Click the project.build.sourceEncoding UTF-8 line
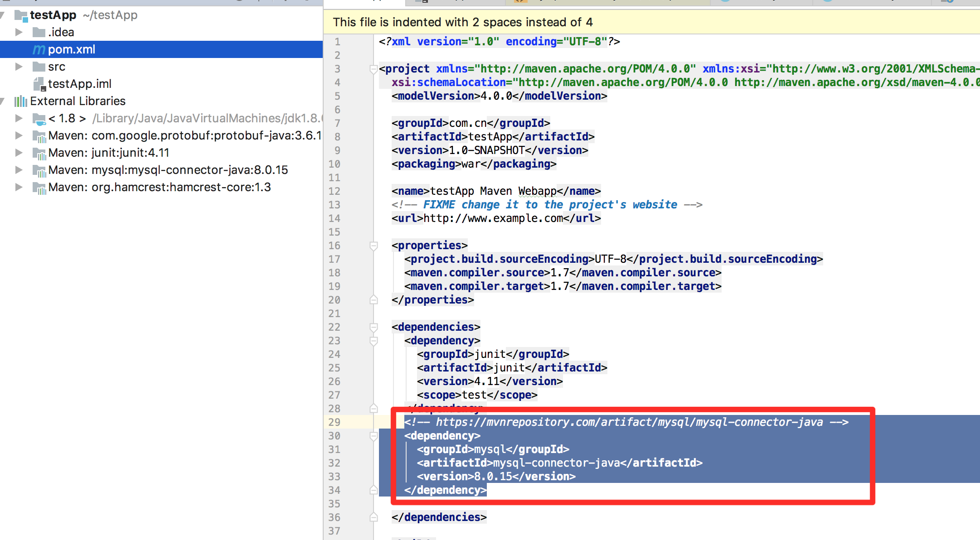The width and height of the screenshot is (980, 540). click(x=614, y=259)
